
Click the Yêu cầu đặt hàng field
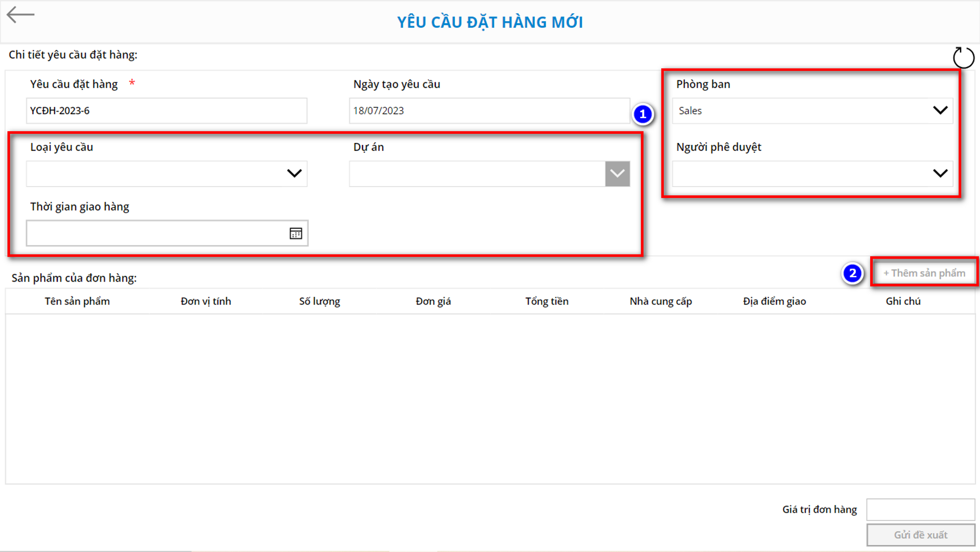[x=167, y=111]
